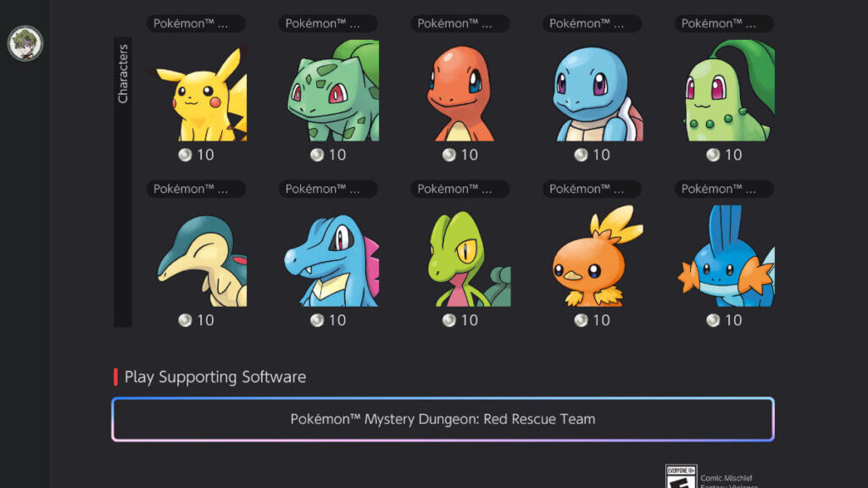868x488 pixels.
Task: Choose the Cyndaquil character icon
Action: click(x=197, y=256)
